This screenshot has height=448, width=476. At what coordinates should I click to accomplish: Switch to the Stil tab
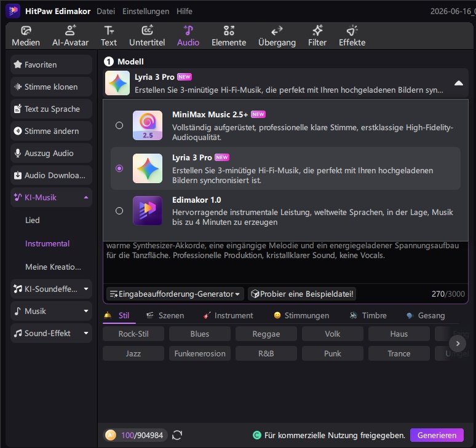tap(119, 316)
